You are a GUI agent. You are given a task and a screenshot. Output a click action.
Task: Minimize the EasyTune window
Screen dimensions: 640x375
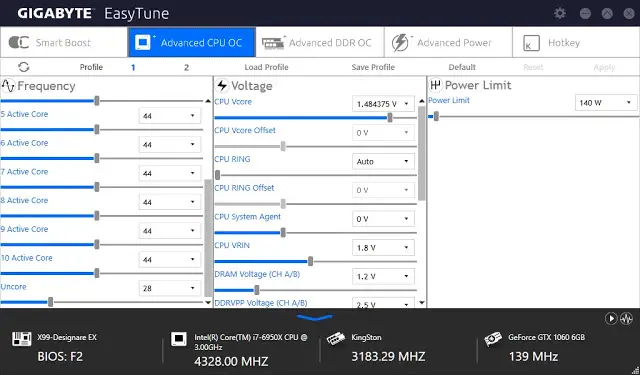click(585, 13)
